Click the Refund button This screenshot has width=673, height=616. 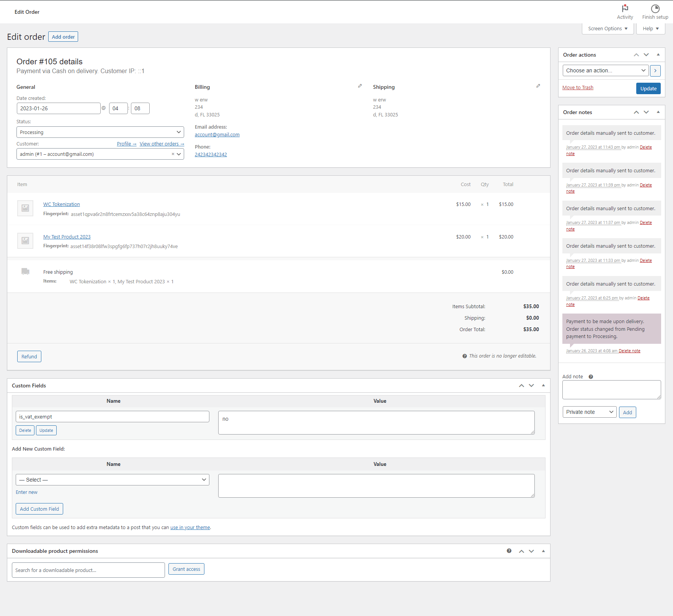pos(29,356)
